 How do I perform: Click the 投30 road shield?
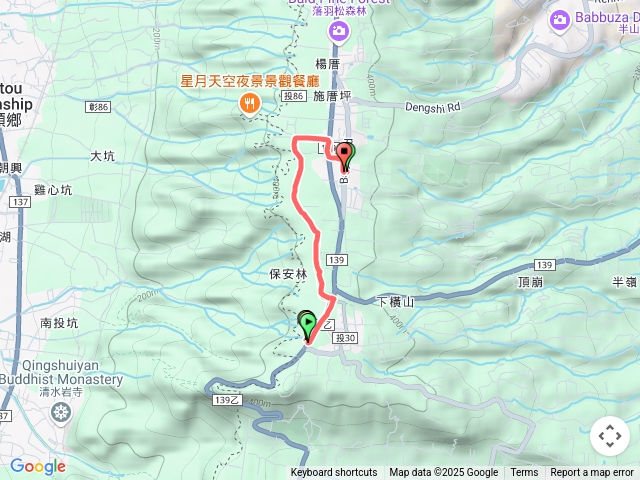(x=345, y=338)
